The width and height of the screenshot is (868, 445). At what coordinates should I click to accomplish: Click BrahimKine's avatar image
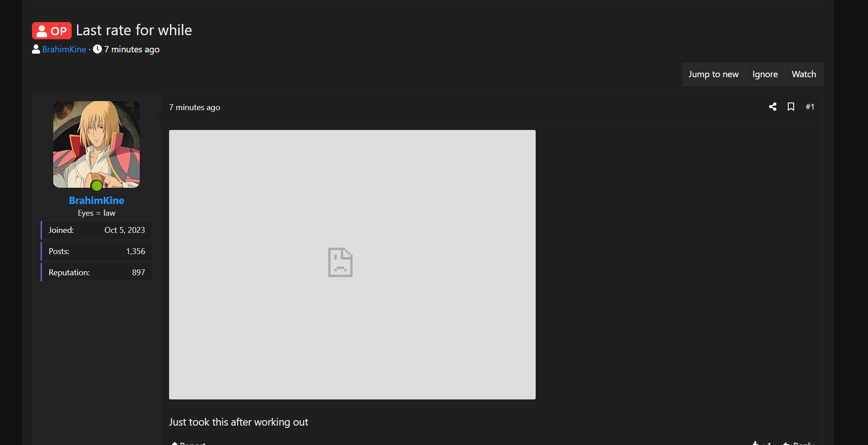tap(96, 144)
